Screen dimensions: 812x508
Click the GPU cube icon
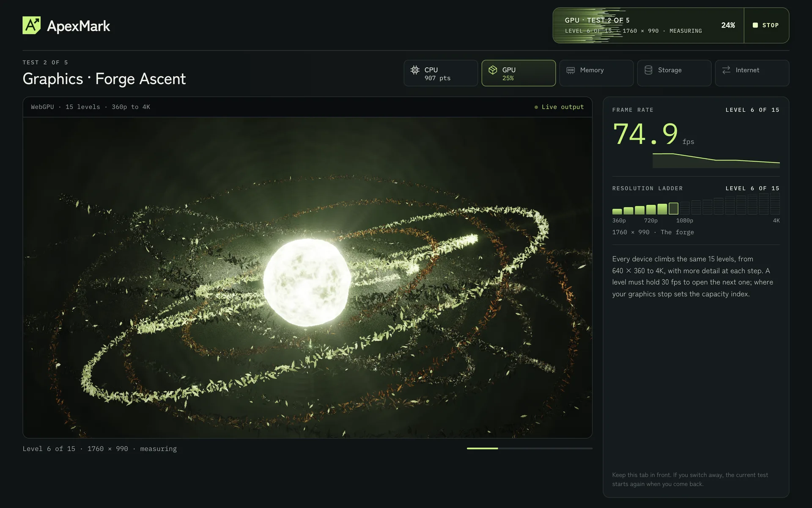click(x=493, y=70)
